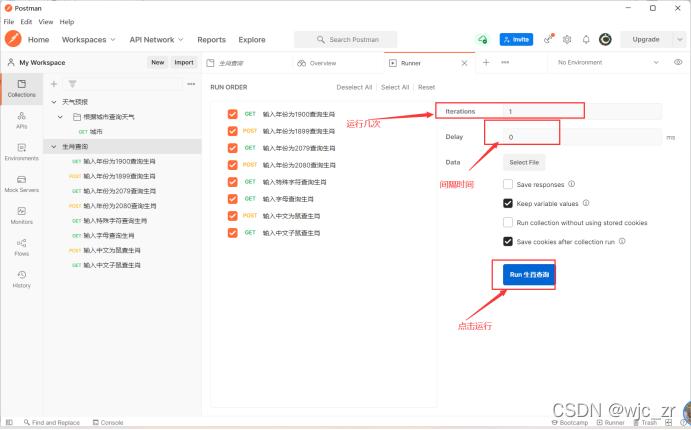
Task: Open the APIs sidebar panel
Action: [x=22, y=120]
